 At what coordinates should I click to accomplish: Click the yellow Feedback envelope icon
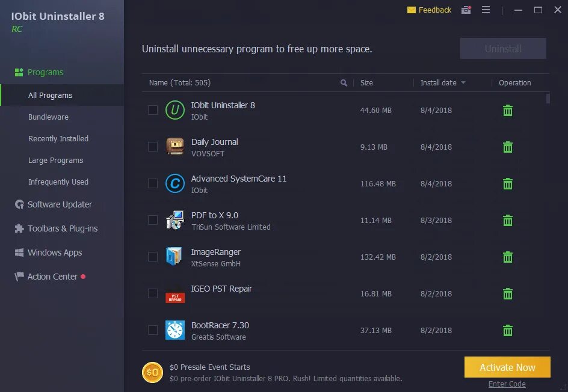point(411,10)
